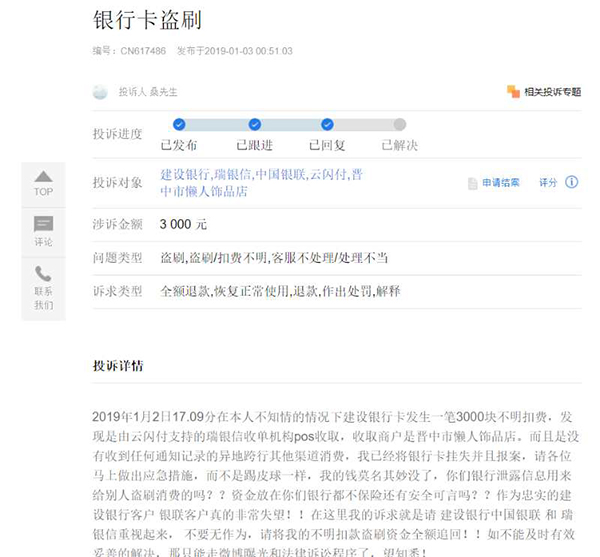Image resolution: width=600 pixels, height=557 pixels.
Task: Click the complainant avatar next to 桑先生
Action: (x=100, y=92)
